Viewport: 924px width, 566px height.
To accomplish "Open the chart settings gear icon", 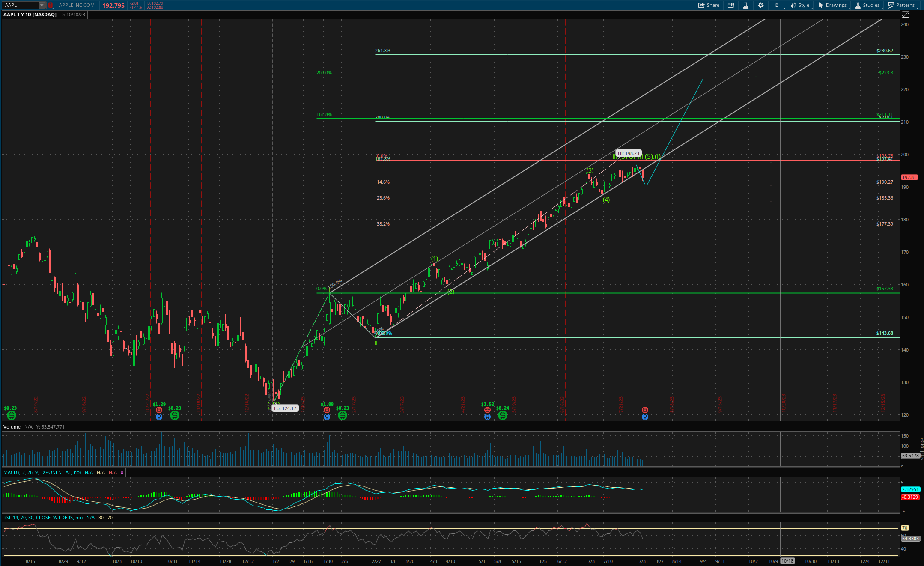I will 760,5.
